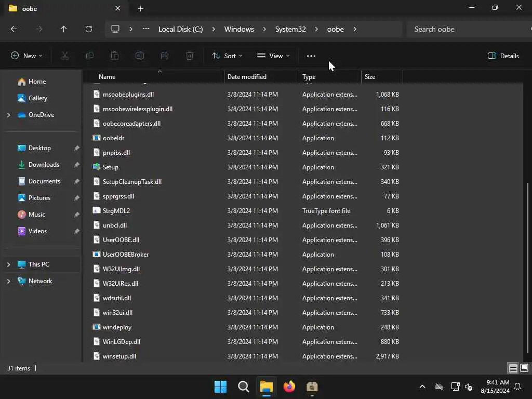Open Videos in navigation pane
Image resolution: width=532 pixels, height=399 pixels.
click(37, 231)
